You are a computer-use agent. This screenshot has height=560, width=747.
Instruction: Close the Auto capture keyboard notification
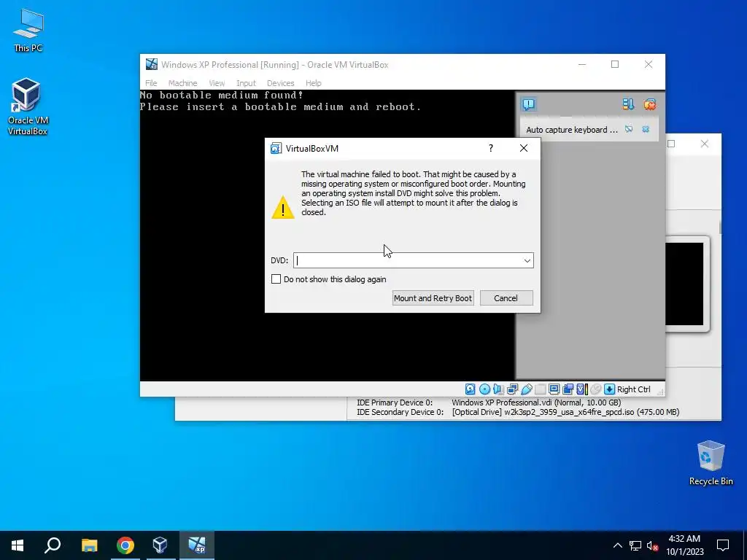point(646,129)
